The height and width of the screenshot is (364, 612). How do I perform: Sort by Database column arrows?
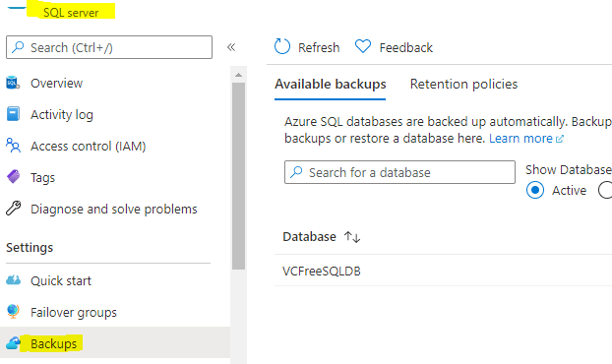pos(352,236)
